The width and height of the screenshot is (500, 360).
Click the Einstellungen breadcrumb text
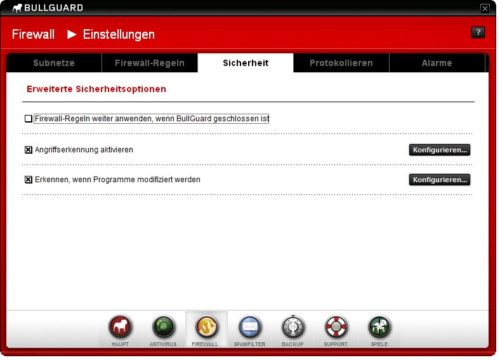coord(119,34)
